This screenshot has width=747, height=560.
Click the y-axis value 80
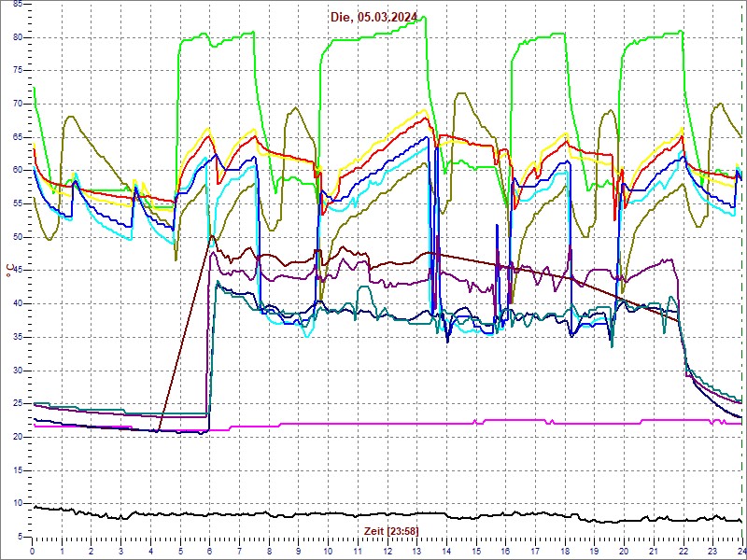[17, 37]
